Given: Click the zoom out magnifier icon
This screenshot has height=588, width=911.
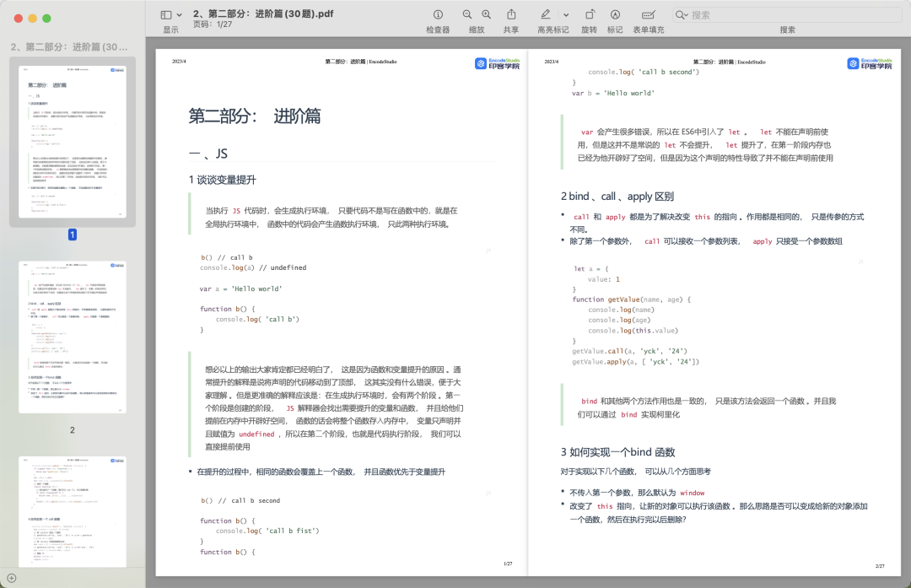Looking at the screenshot, I should [x=466, y=14].
